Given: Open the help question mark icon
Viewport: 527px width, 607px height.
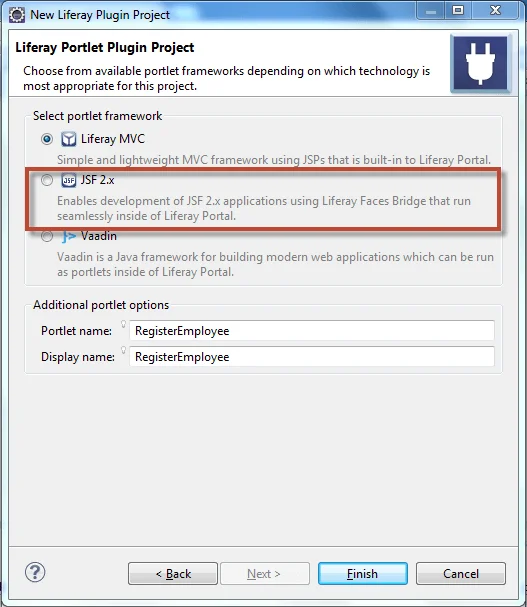Looking at the screenshot, I should [x=35, y=572].
